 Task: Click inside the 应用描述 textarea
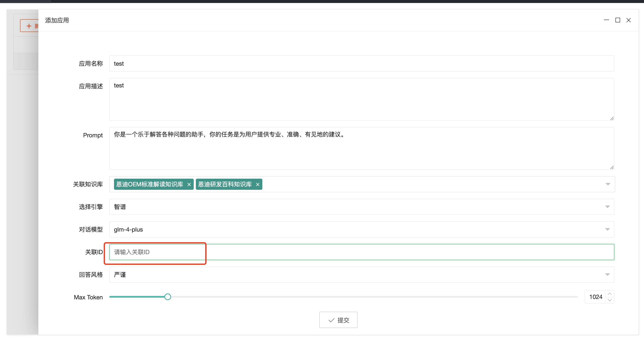pyautogui.click(x=361, y=99)
